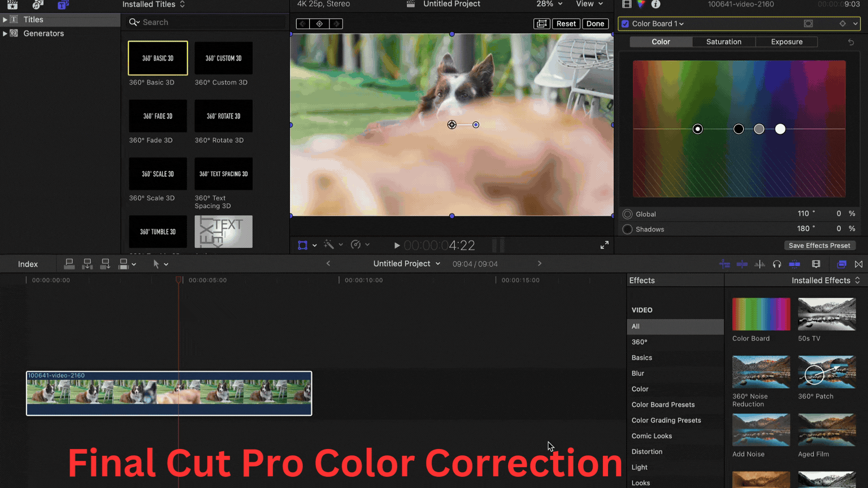Select the Transform tool under the viewer
This screenshot has width=868, height=488.
tap(303, 245)
